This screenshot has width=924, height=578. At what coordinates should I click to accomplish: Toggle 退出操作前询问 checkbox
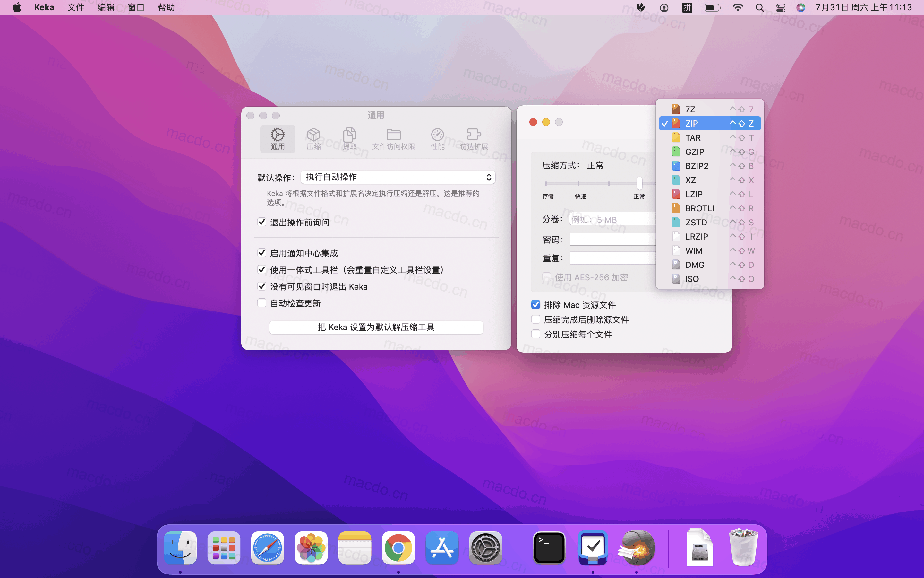[261, 222]
